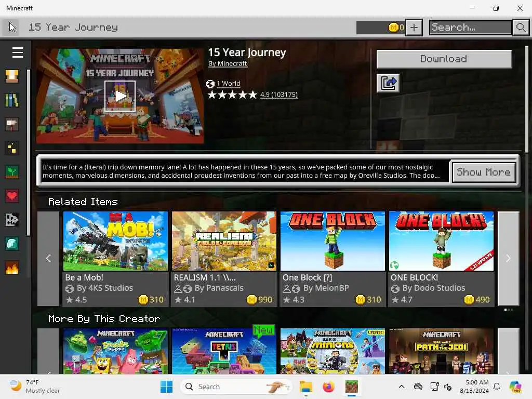Open the green sapling sidebar icon

point(12,172)
